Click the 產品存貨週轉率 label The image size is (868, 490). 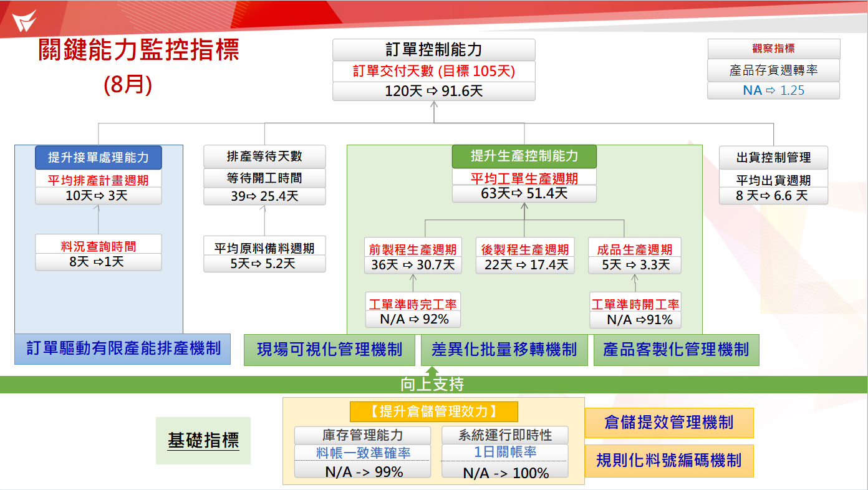(x=773, y=70)
